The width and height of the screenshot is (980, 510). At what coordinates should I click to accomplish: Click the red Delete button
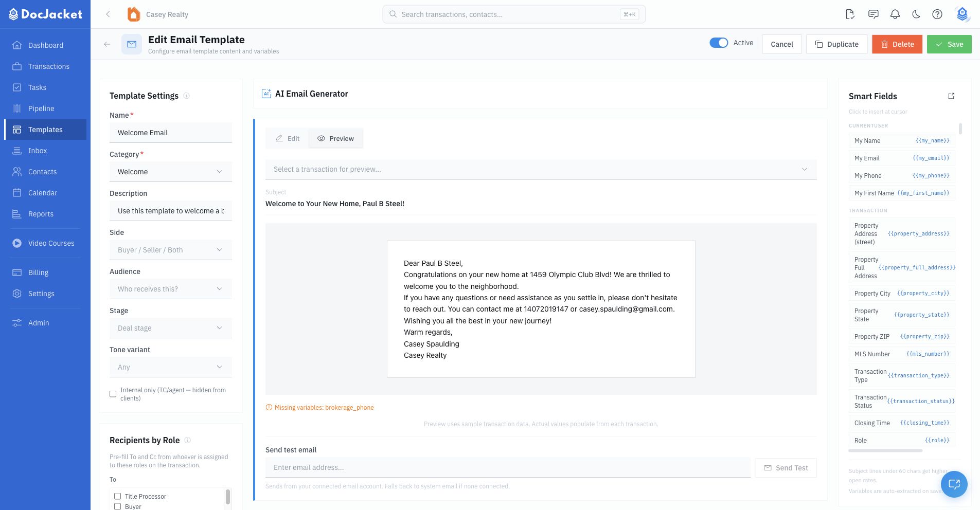pyautogui.click(x=897, y=44)
